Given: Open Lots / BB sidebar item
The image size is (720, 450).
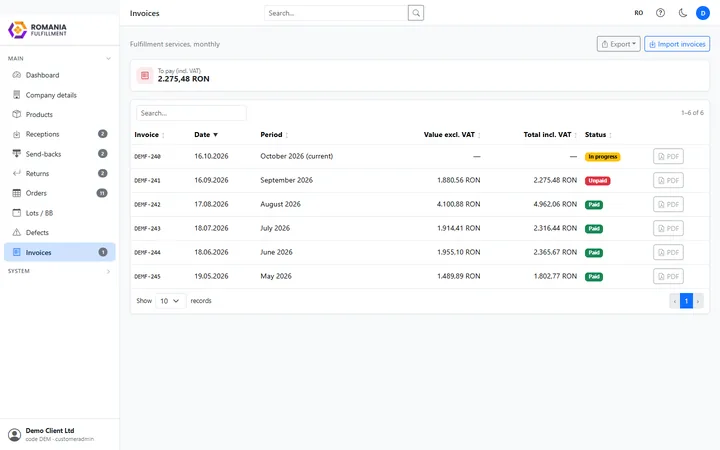Looking at the screenshot, I should tap(60, 213).
